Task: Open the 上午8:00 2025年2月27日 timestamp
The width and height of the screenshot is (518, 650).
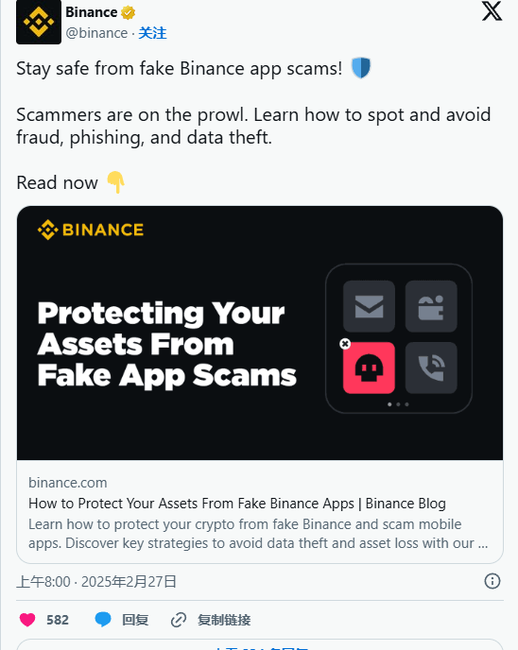Action: point(97,582)
